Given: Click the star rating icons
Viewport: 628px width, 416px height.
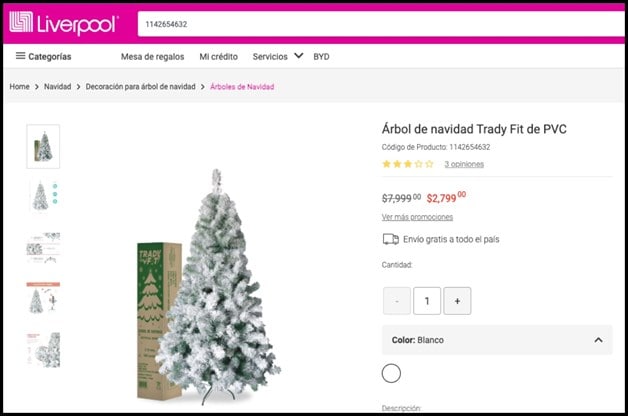Looking at the screenshot, I should (x=408, y=164).
